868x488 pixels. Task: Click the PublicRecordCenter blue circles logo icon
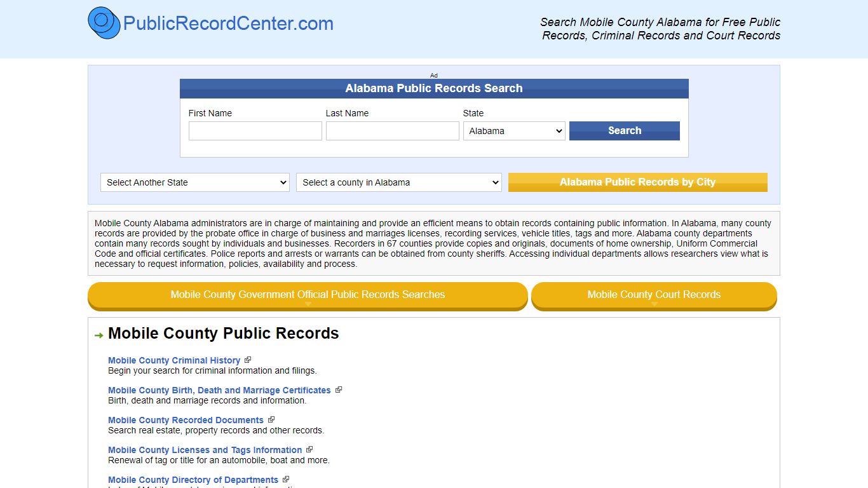104,23
